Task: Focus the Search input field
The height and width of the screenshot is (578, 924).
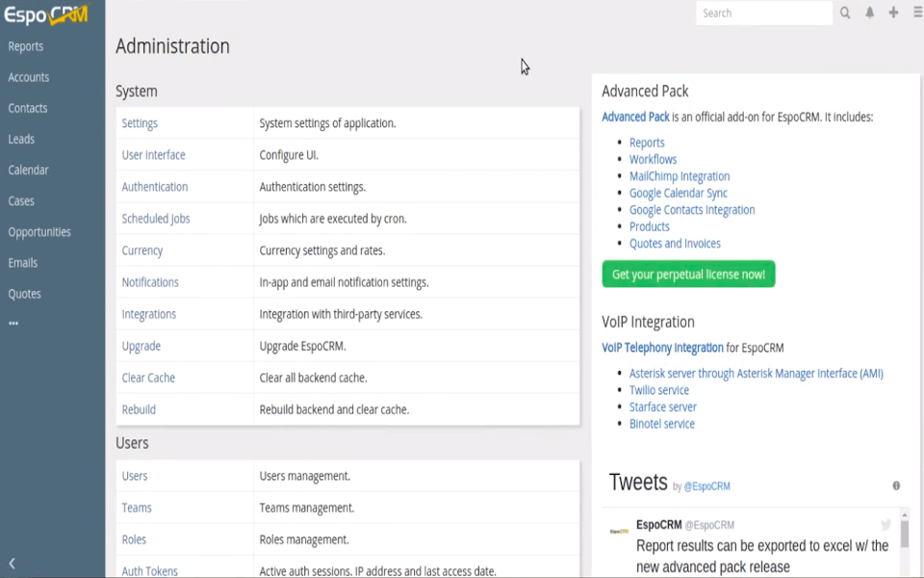Action: [x=763, y=13]
